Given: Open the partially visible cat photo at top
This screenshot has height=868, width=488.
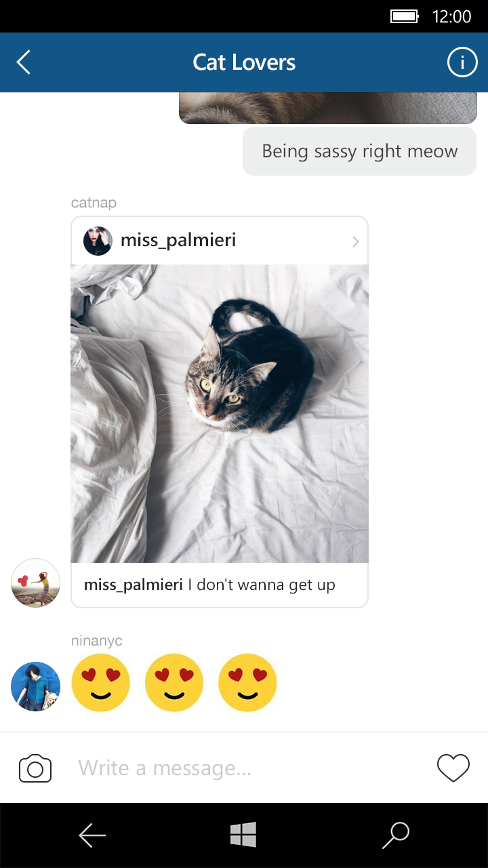Looking at the screenshot, I should [328, 108].
